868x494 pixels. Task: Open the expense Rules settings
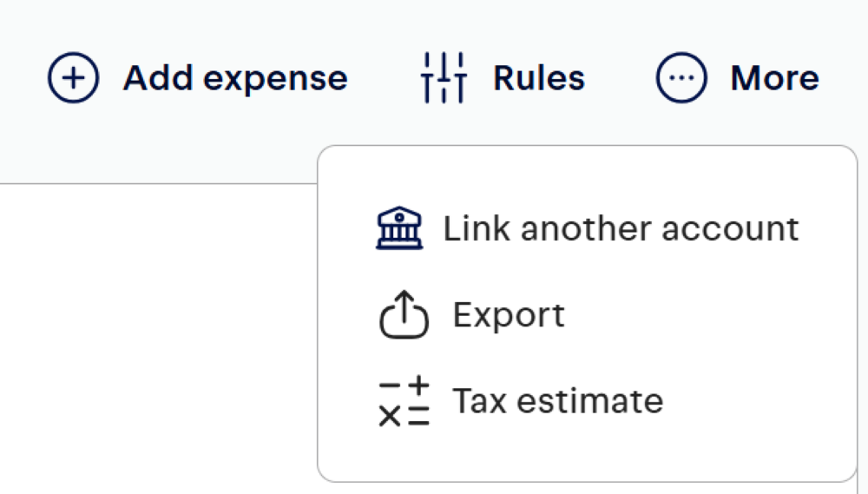click(x=503, y=77)
